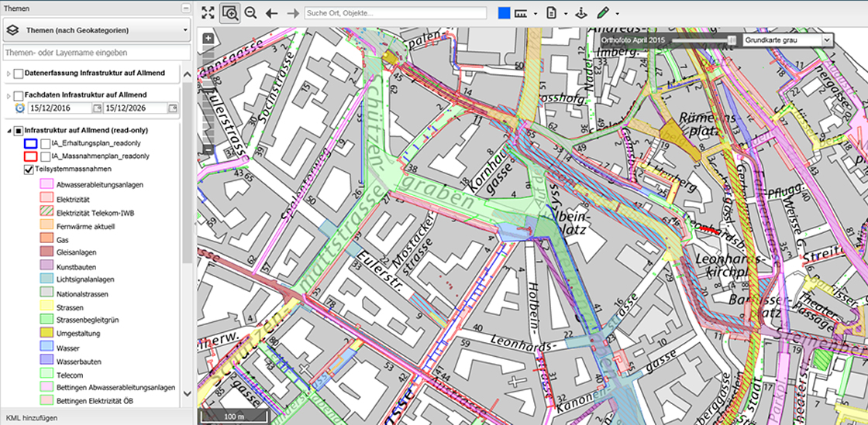Click the green pencil drawing tool
The width and height of the screenshot is (868, 425).
(603, 13)
